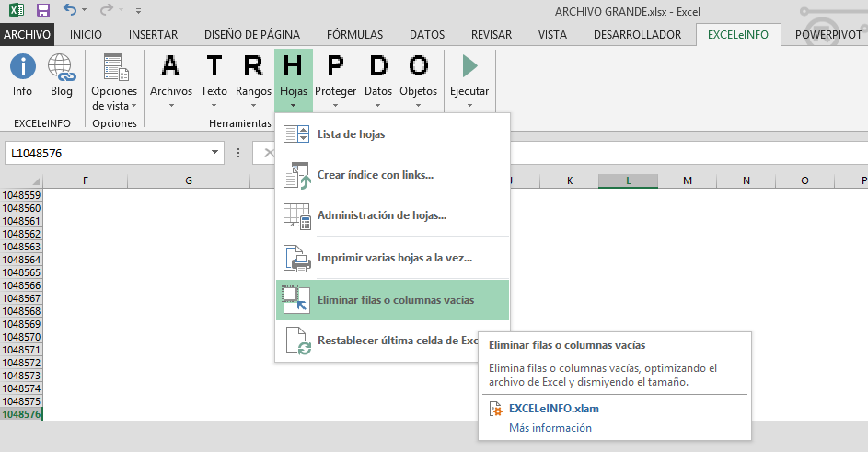This screenshot has width=868, height=452.
Task: Select 'Eliminar filas o columnas vacías'
Action: (x=396, y=299)
